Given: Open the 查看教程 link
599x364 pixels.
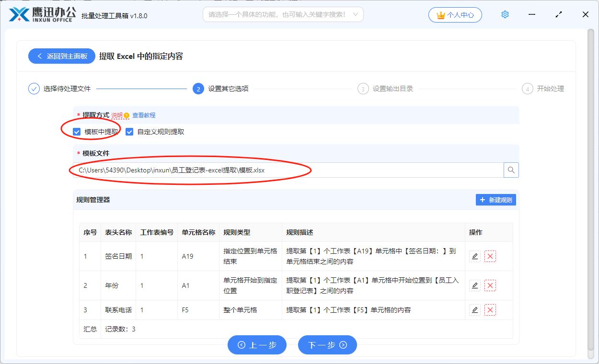Looking at the screenshot, I should pos(145,115).
